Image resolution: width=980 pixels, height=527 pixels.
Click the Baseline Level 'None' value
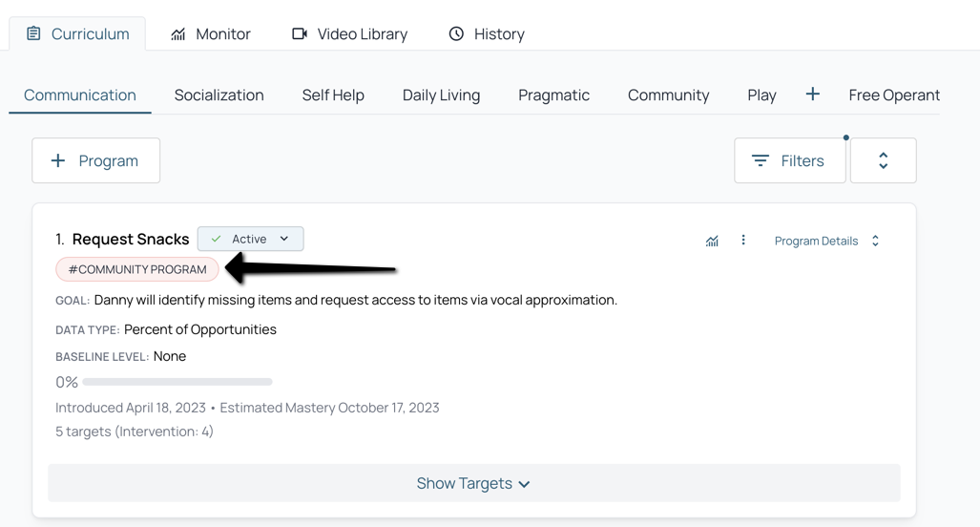[169, 356]
